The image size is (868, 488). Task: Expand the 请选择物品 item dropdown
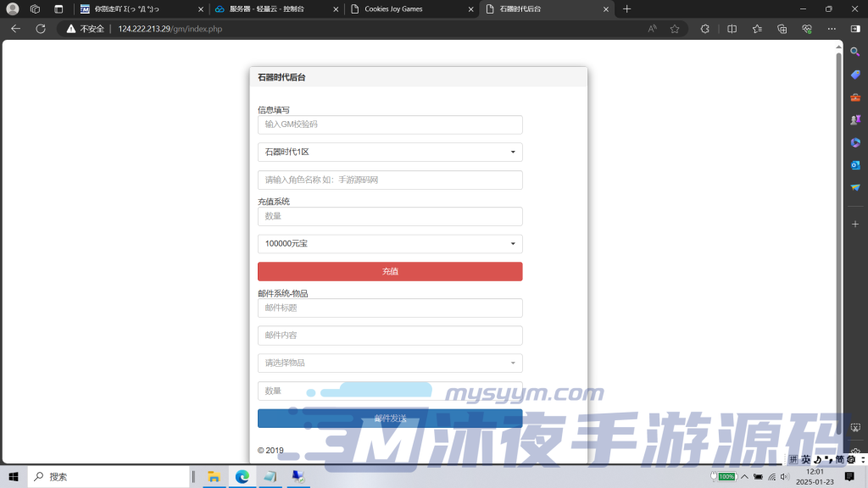389,363
